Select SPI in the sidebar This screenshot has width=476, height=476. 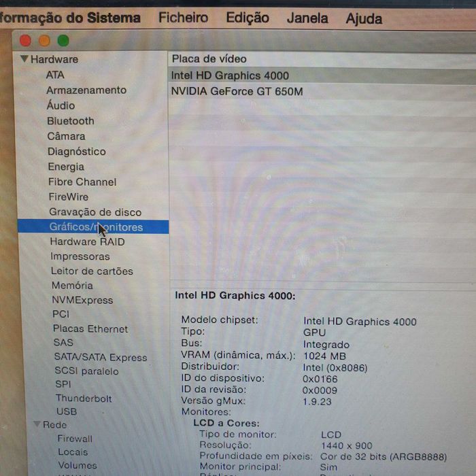tap(63, 384)
